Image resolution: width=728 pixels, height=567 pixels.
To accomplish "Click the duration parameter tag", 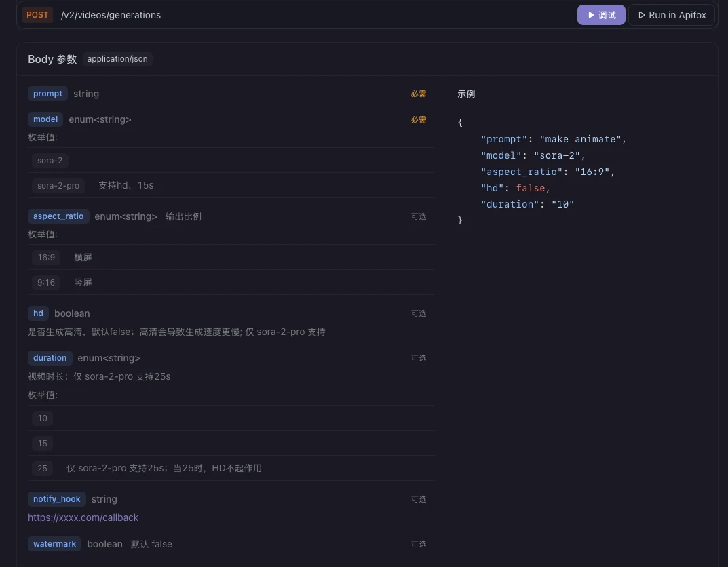I will [x=50, y=357].
